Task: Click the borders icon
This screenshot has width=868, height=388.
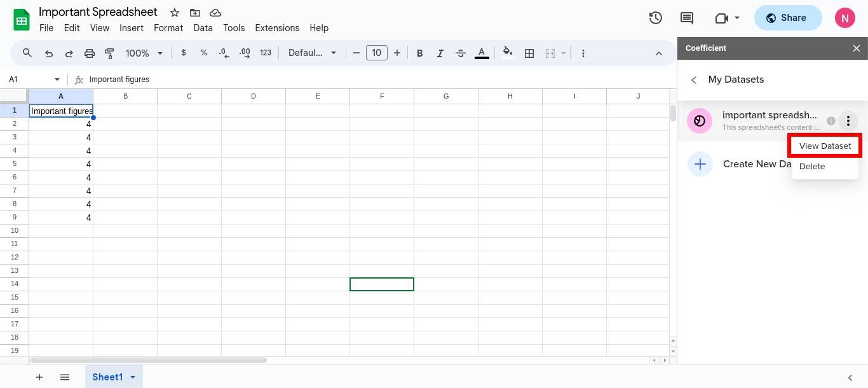Action: click(x=529, y=53)
